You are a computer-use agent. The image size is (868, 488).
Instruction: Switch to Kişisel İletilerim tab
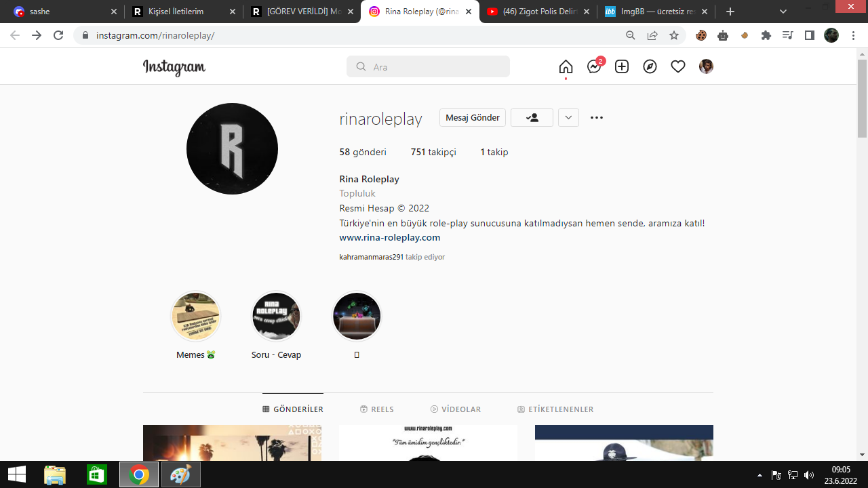pyautogui.click(x=184, y=12)
